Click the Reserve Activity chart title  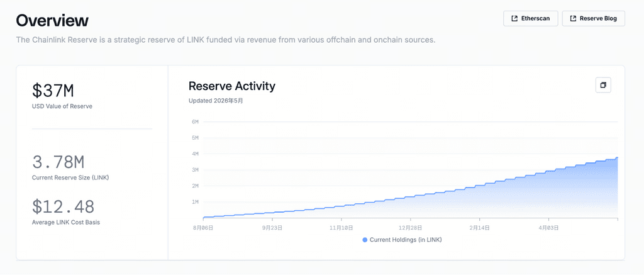point(231,86)
